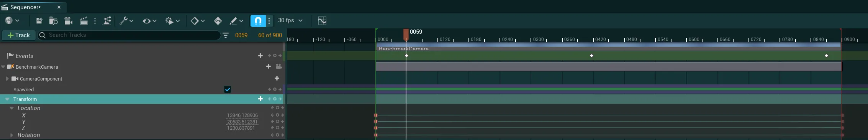Click the playhead scrubber at frame 0059

[x=406, y=35]
